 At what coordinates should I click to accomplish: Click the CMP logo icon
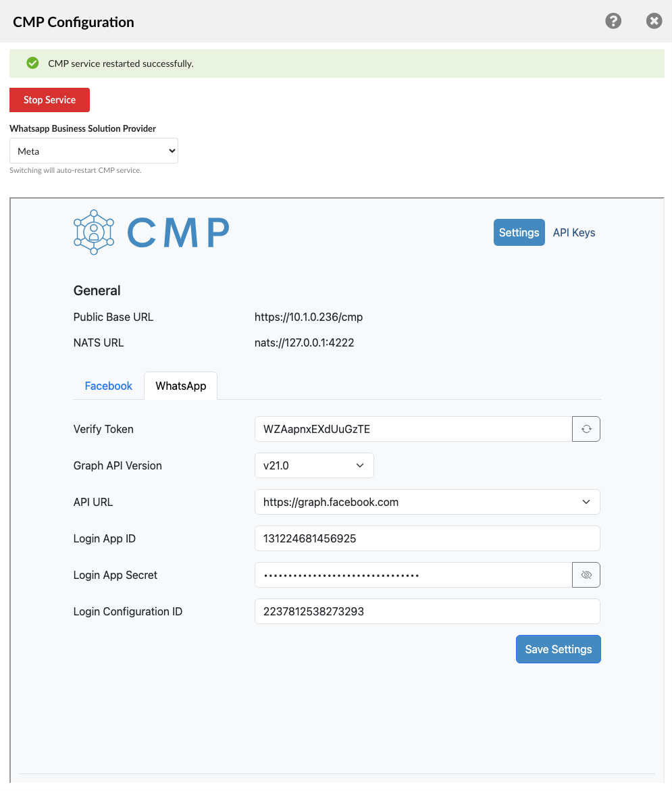(x=93, y=232)
